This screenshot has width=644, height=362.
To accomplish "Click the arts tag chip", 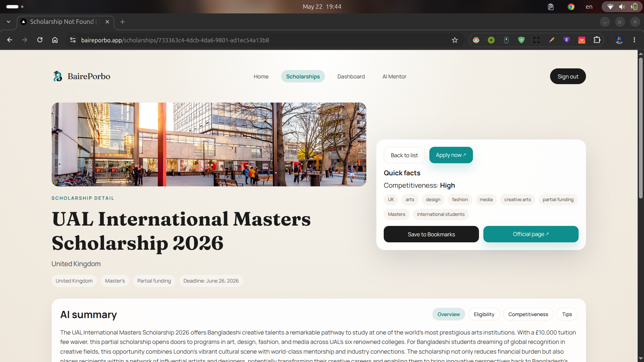I will point(410,200).
